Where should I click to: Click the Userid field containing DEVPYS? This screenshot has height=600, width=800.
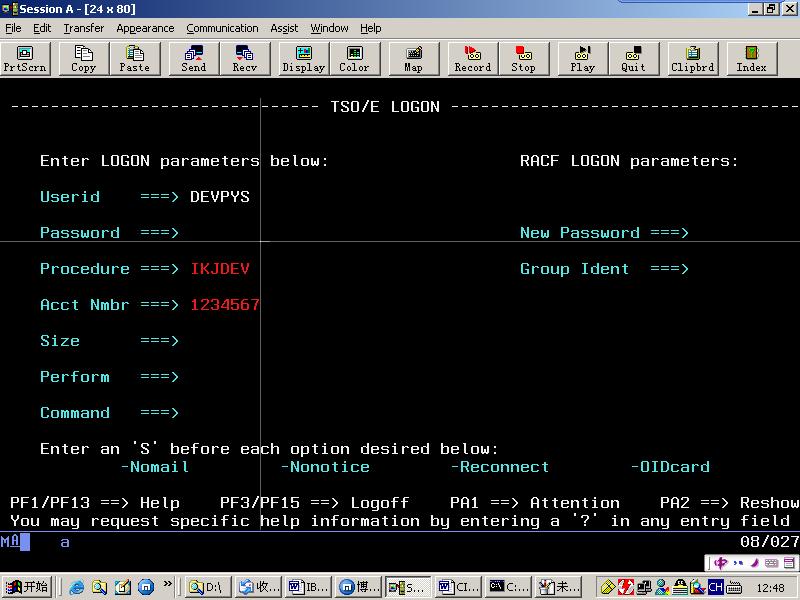coord(220,197)
